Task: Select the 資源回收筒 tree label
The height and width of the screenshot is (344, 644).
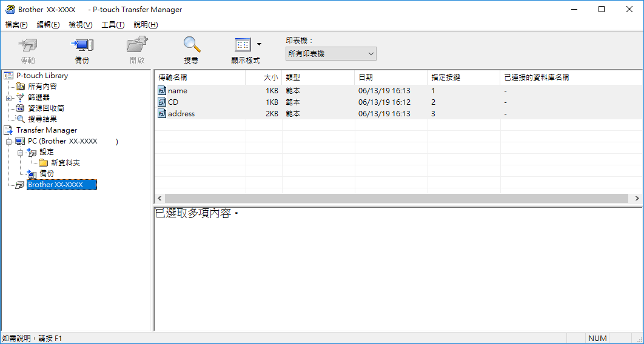Action: pyautogui.click(x=46, y=108)
